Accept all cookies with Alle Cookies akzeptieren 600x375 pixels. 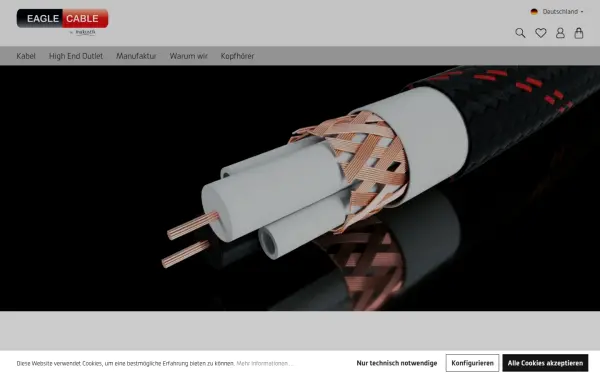[545, 363]
